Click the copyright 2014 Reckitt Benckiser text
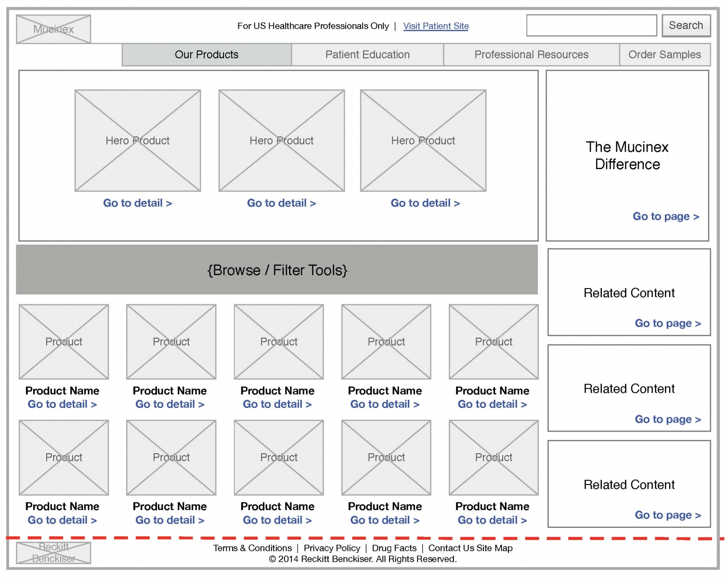728x578 pixels. point(363,559)
